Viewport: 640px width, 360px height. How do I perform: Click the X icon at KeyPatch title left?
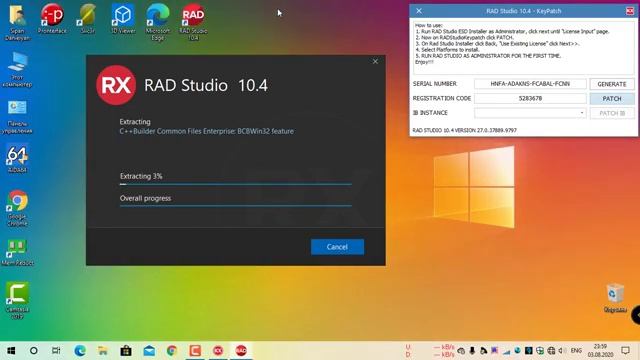tap(419, 11)
